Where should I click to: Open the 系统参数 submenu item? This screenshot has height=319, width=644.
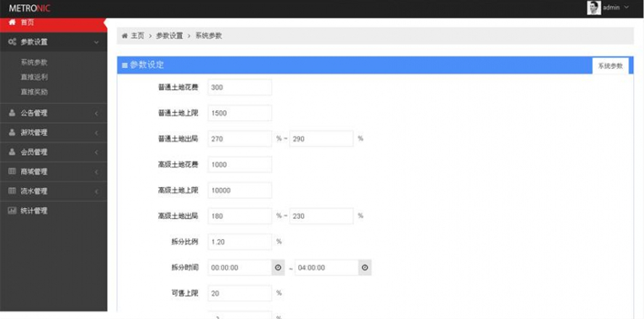point(34,62)
